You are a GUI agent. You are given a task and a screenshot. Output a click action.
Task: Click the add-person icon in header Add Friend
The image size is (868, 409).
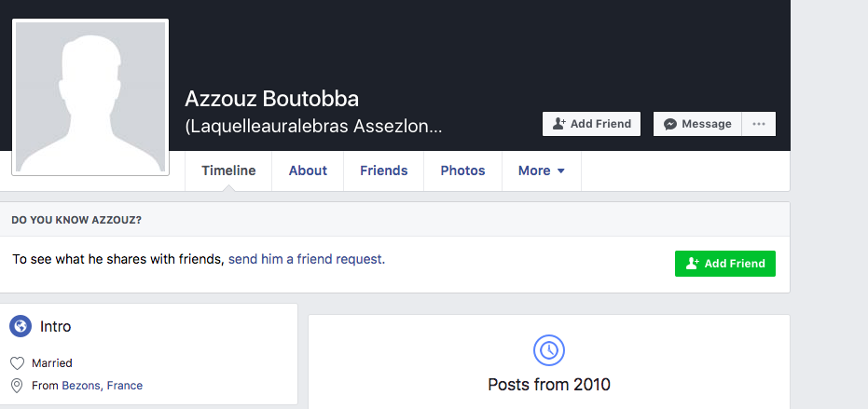coord(559,124)
